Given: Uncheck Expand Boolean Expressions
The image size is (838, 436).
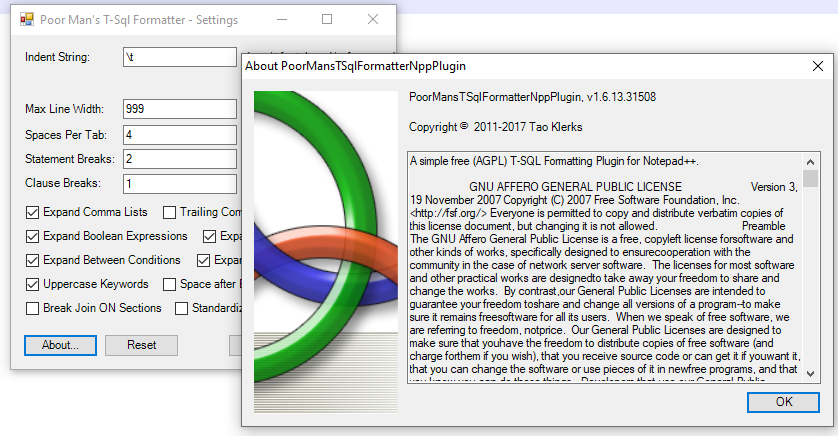Looking at the screenshot, I should coord(33,236).
